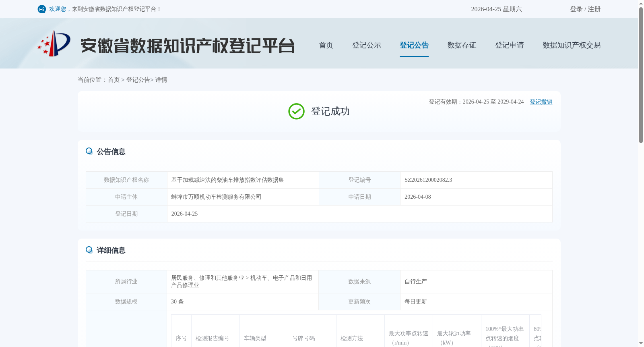Click the data source value 自行生产
The image size is (644, 347).
(416, 282)
